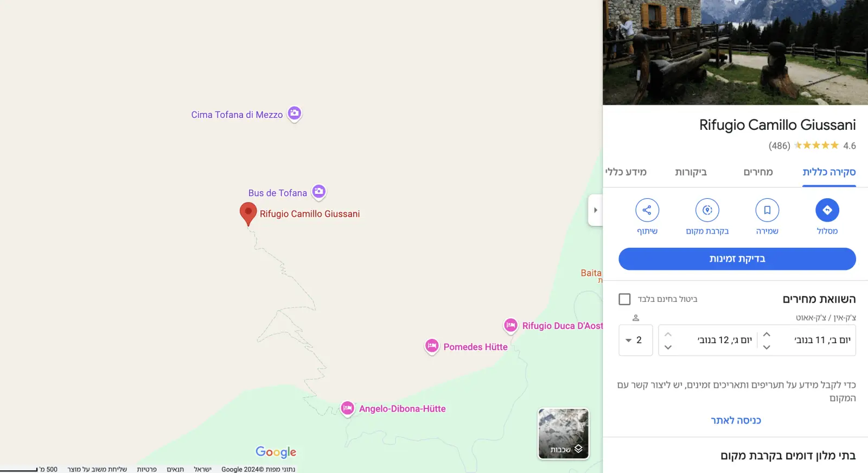Open the Visit website (כניסה לאתר) link
The width and height of the screenshot is (868, 473).
pyautogui.click(x=736, y=420)
